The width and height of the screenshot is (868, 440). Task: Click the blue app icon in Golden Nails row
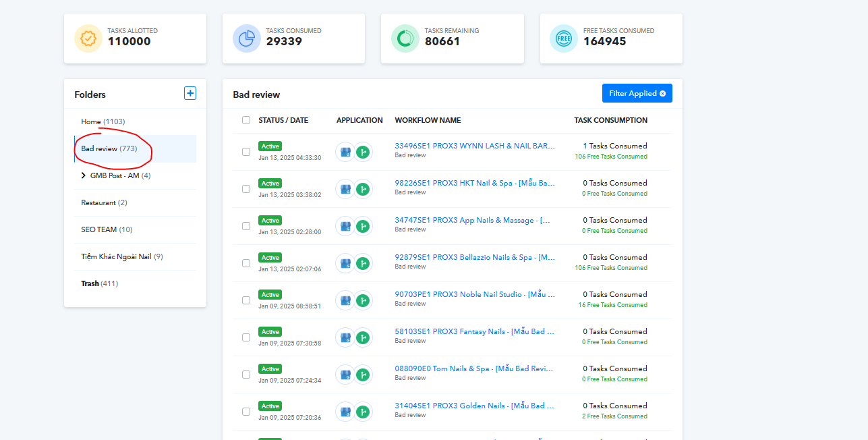345,412
